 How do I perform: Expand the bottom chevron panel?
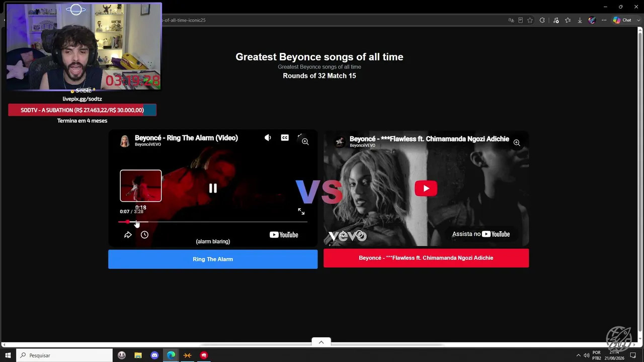(x=321, y=342)
